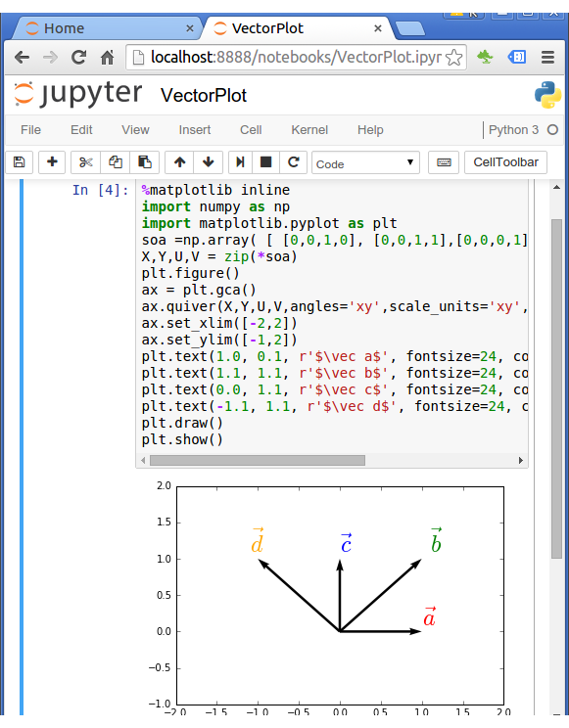Open the Cell menu
The height and width of the screenshot is (728, 569).
click(251, 130)
